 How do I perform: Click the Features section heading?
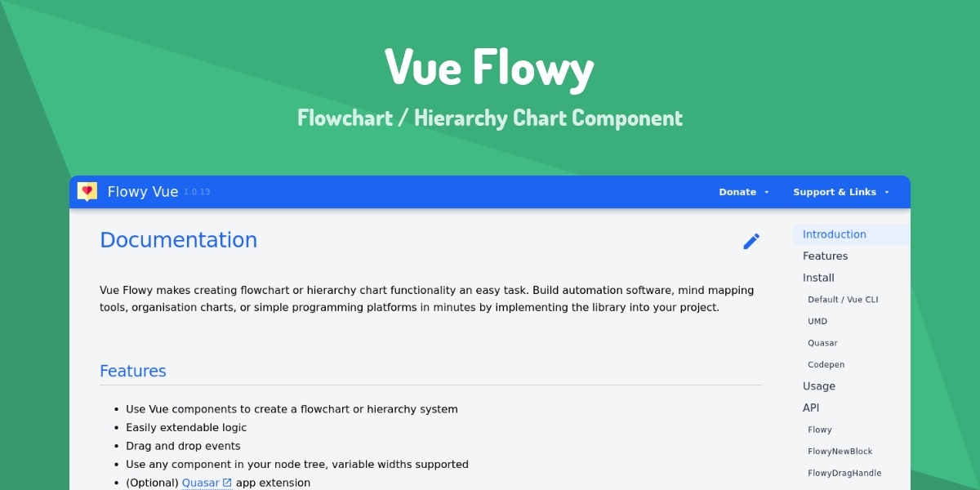point(133,371)
